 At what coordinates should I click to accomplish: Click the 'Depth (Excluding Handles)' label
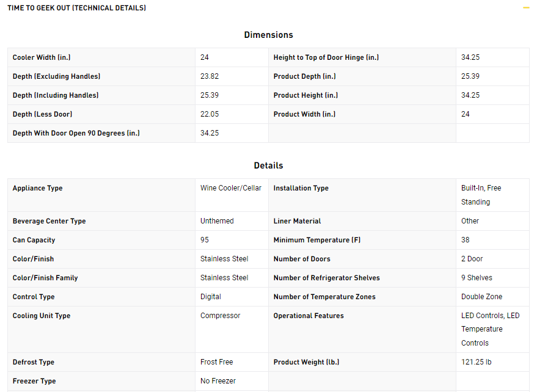(56, 76)
